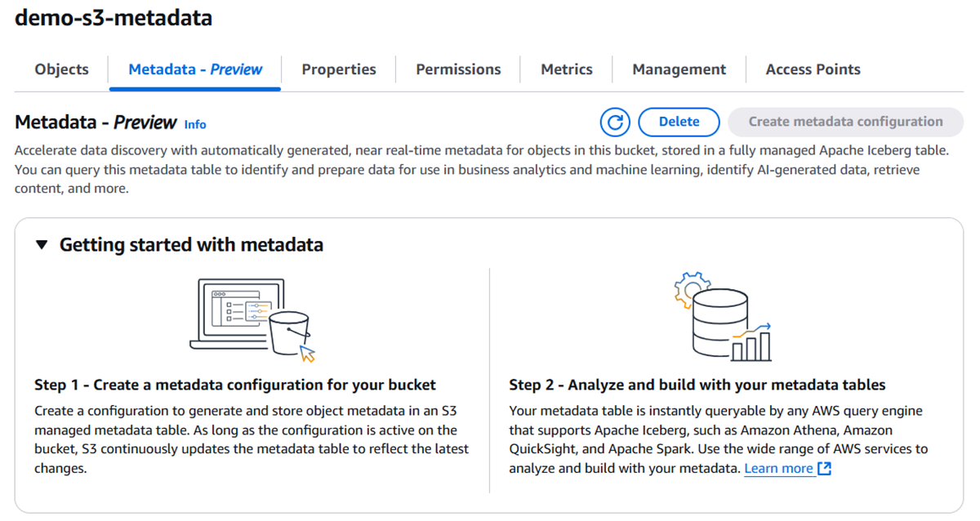Open the Access Points tab

(x=813, y=69)
